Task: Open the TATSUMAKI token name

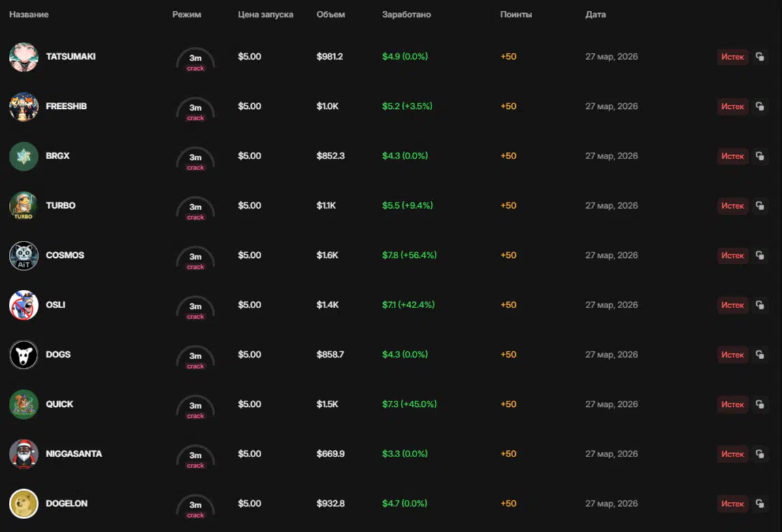Action: 71,56
